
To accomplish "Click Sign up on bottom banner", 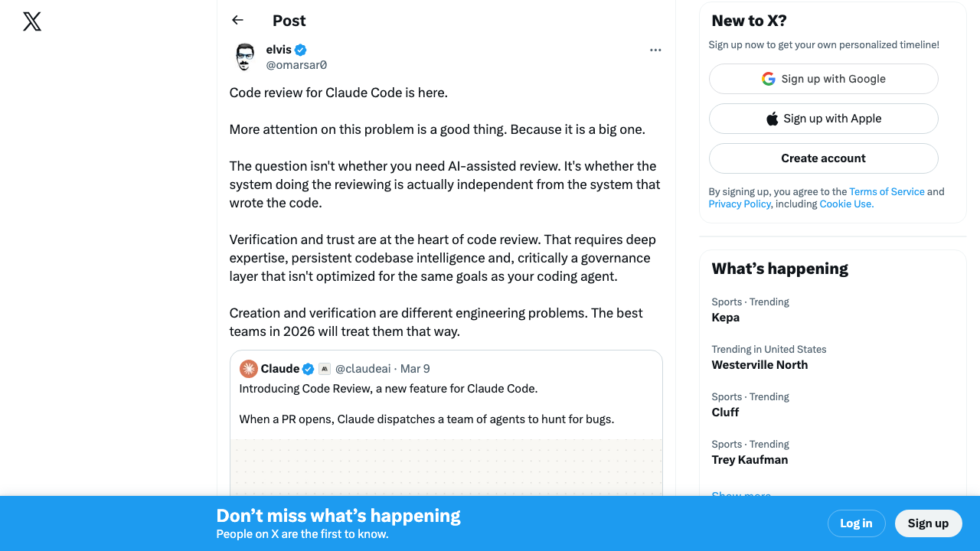I will tap(928, 523).
